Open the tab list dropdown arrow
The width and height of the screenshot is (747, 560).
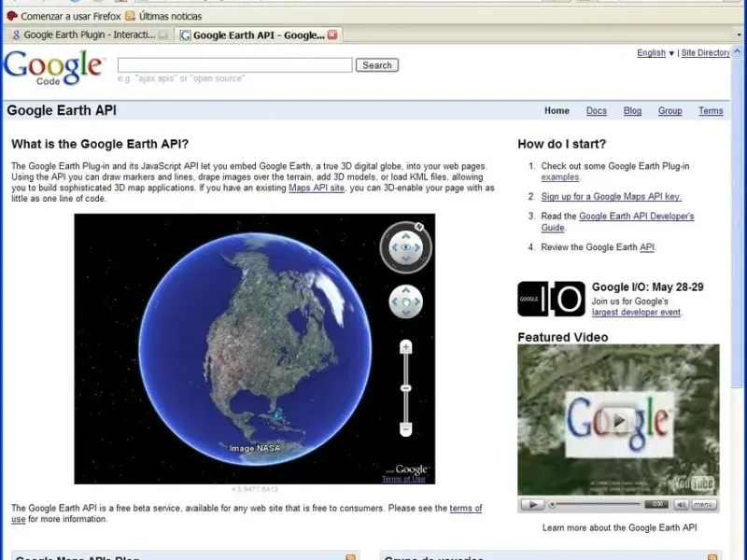738,35
